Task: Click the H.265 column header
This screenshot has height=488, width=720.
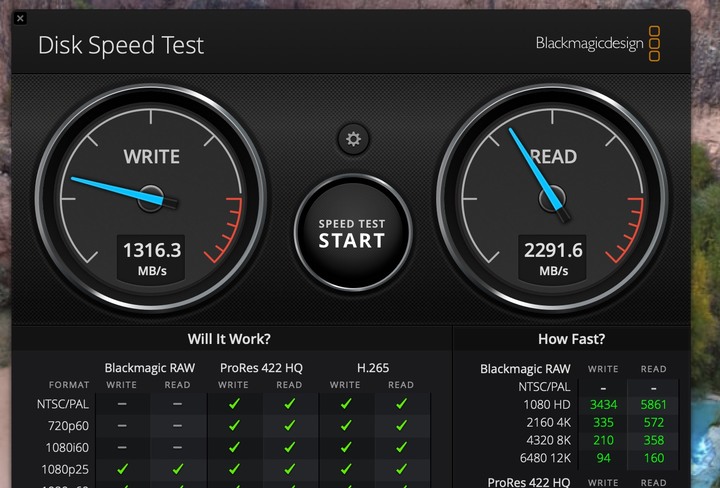Action: click(x=373, y=368)
